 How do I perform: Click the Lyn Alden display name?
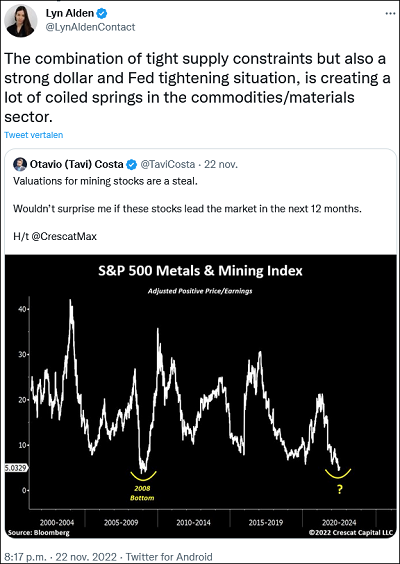[x=70, y=14]
